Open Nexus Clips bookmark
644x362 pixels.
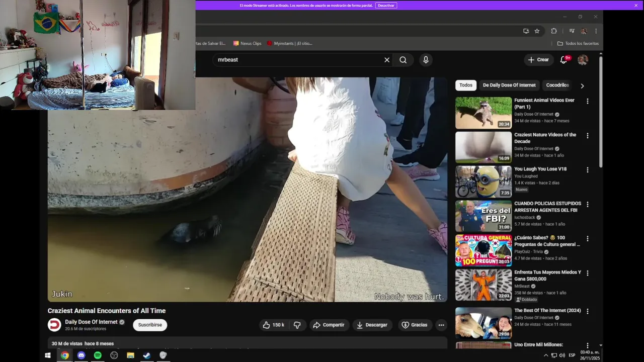pos(247,44)
